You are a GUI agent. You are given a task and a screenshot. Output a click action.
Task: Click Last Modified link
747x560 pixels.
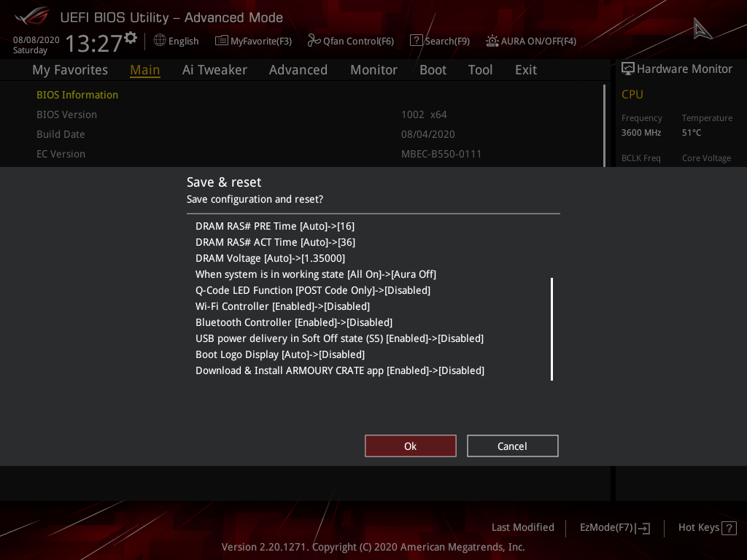pos(522,528)
